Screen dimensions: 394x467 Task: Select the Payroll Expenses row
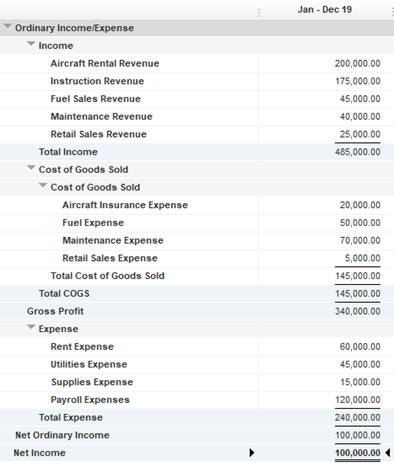click(197, 400)
